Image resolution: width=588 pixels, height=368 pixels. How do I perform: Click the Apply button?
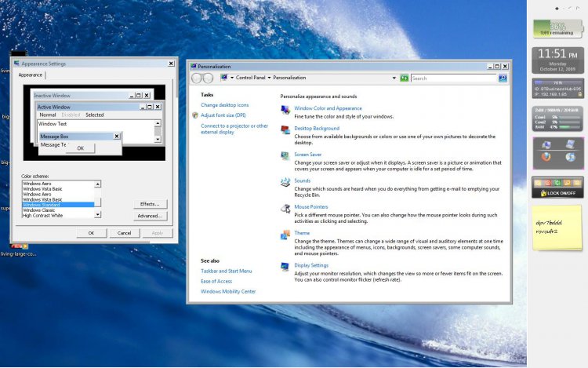158,233
